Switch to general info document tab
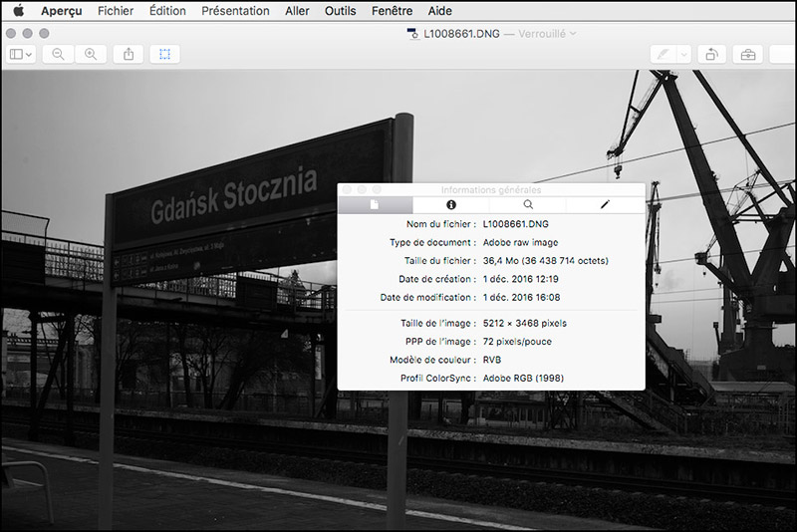 click(x=375, y=204)
